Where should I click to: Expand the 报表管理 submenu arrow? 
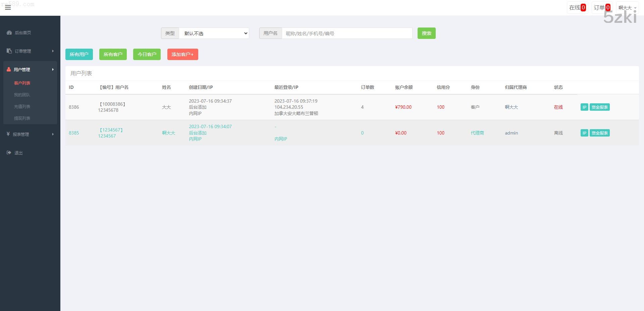coord(53,134)
